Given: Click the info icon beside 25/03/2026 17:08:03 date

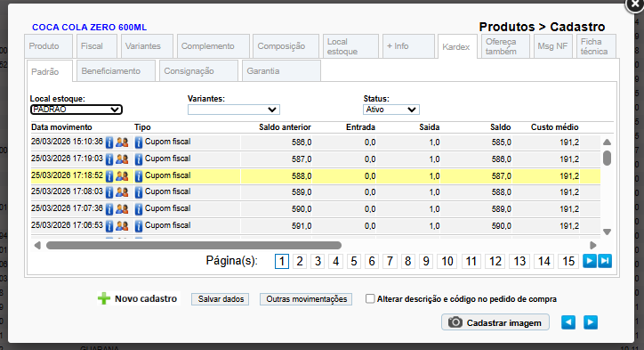Looking at the screenshot, I should click(109, 192).
